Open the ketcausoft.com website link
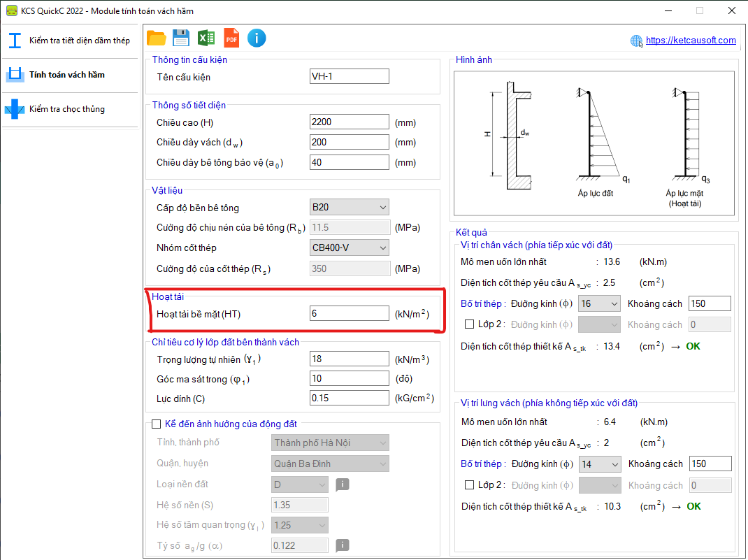748x560 pixels. coord(690,41)
